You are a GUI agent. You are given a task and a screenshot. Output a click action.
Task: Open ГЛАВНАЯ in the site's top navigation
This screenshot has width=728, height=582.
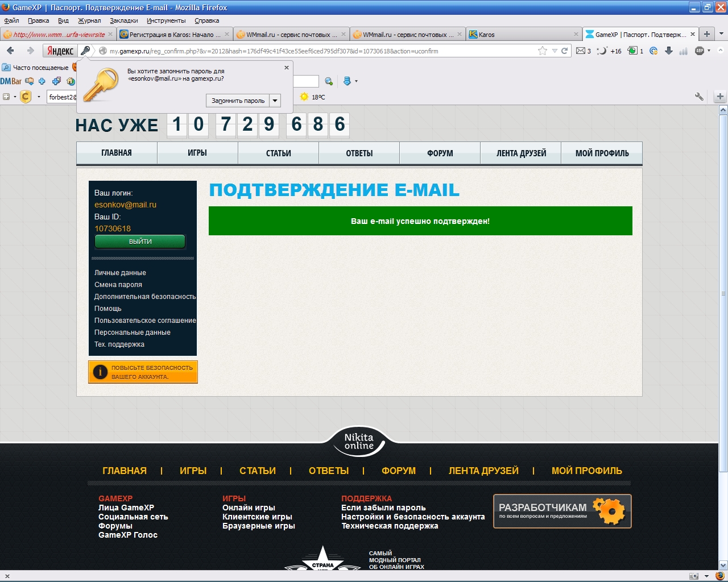(117, 153)
